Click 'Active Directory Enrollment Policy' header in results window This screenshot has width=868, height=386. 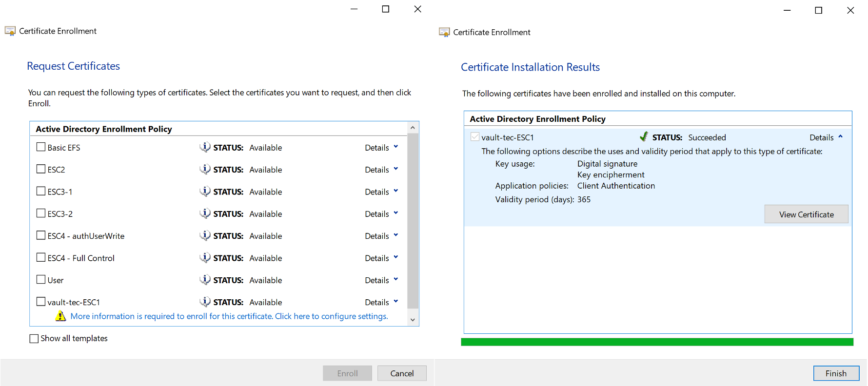coord(537,119)
